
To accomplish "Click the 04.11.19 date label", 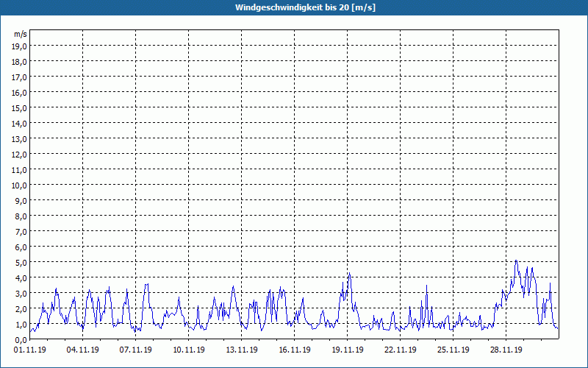I will point(83,350).
